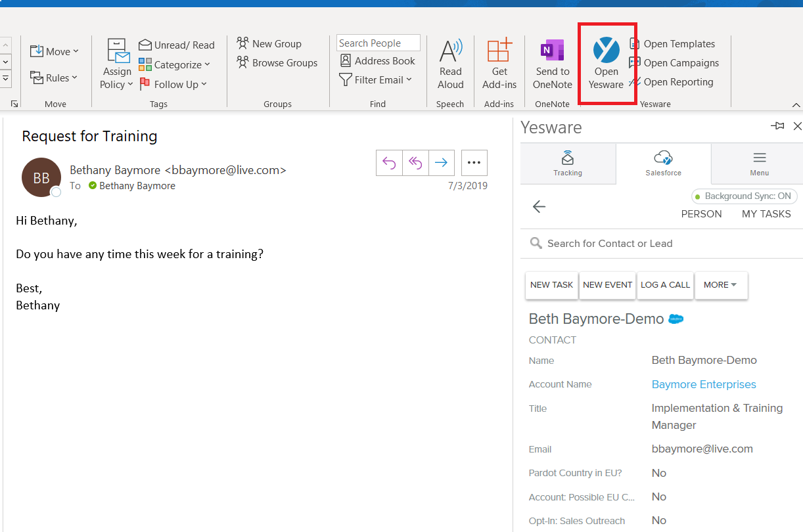This screenshot has height=532, width=803.
Task: Click the NEW TASK button
Action: pyautogui.click(x=551, y=285)
